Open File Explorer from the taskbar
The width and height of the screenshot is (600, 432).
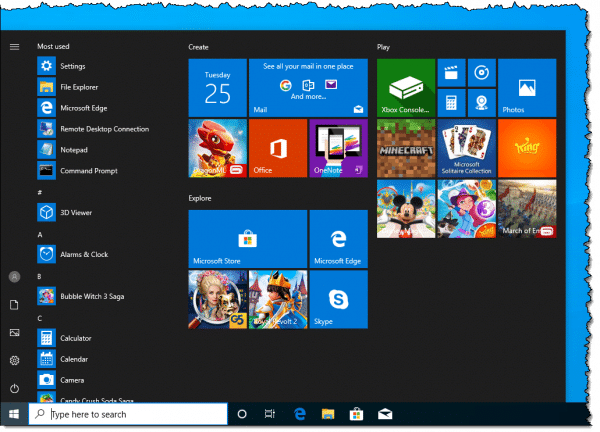[328, 414]
